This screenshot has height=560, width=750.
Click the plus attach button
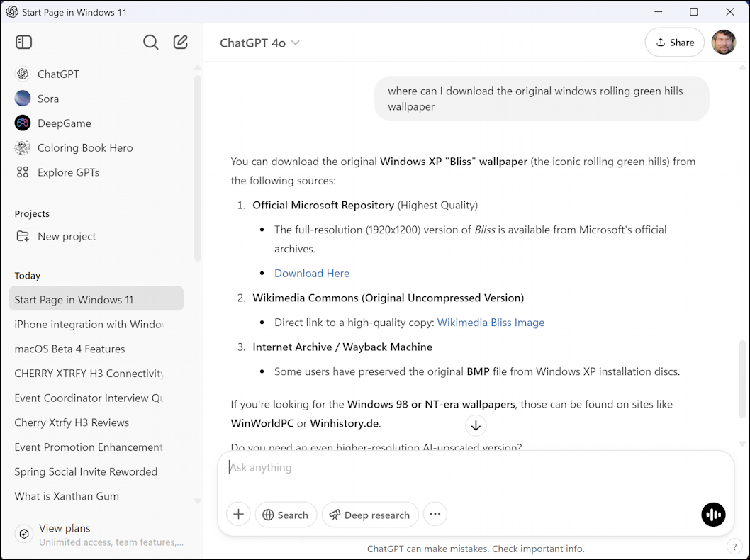tap(238, 514)
